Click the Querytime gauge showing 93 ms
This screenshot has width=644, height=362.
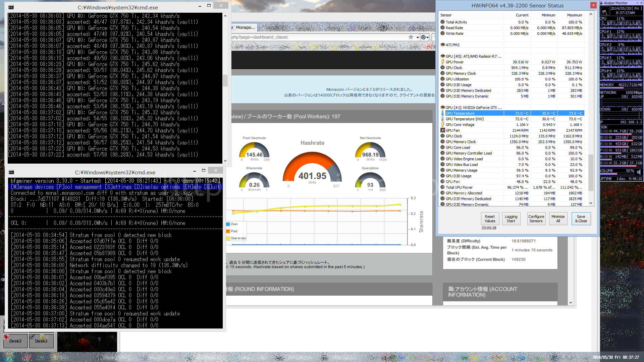point(370,179)
